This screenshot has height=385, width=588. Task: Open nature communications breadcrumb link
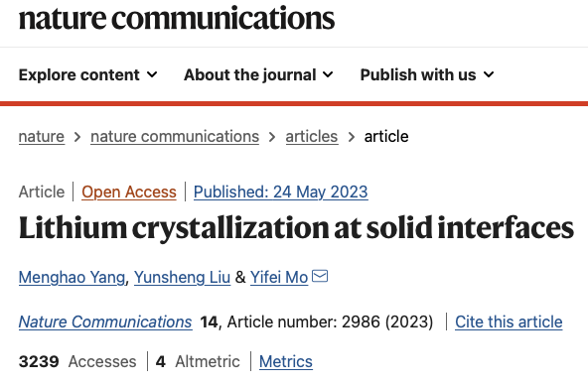[175, 136]
